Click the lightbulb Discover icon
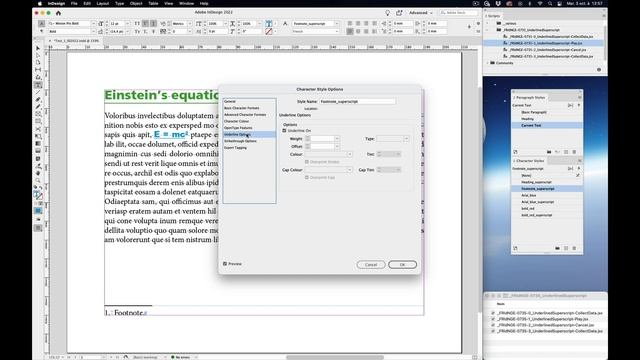The width and height of the screenshot is (640, 360). click(387, 13)
